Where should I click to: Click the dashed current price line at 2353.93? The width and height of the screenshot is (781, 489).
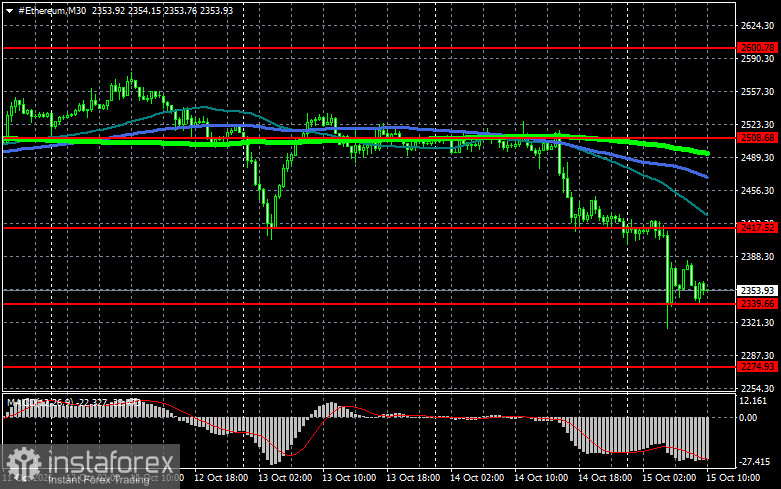(x=369, y=290)
